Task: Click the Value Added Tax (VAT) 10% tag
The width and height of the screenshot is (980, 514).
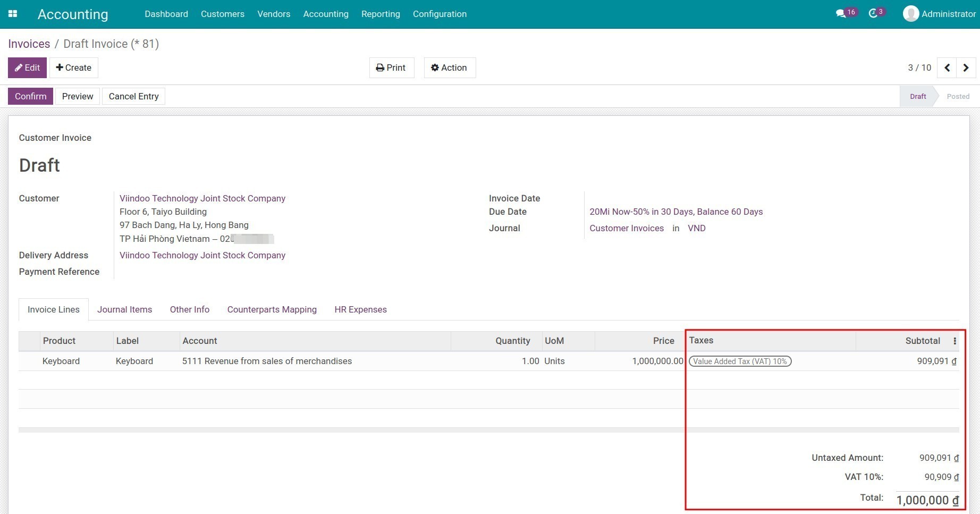Action: tap(740, 361)
